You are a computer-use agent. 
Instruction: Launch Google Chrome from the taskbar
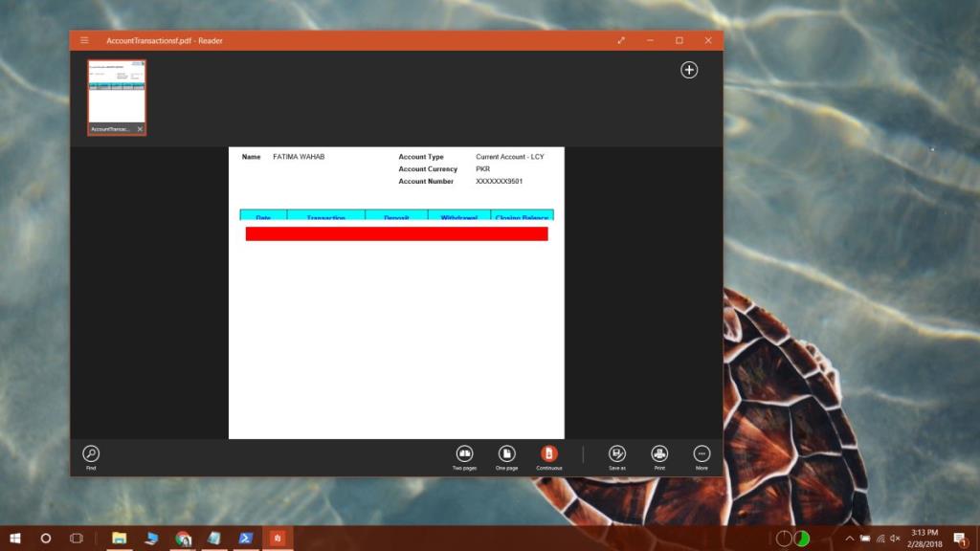pos(183,539)
